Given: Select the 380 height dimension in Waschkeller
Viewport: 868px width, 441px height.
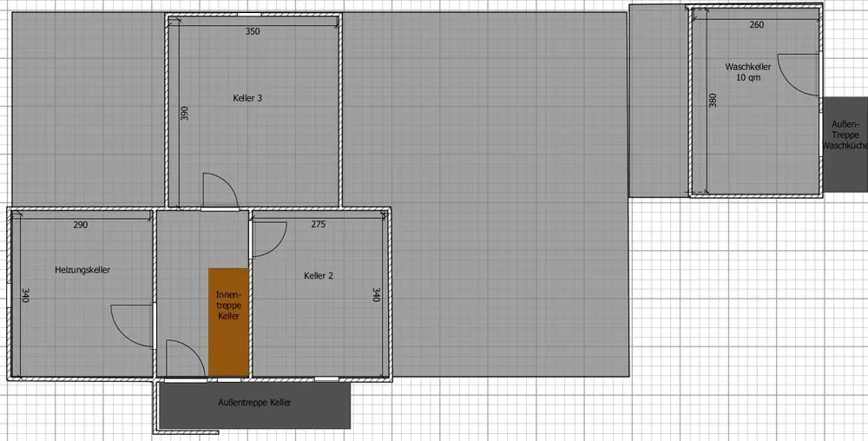Looking at the screenshot, I should (x=713, y=101).
